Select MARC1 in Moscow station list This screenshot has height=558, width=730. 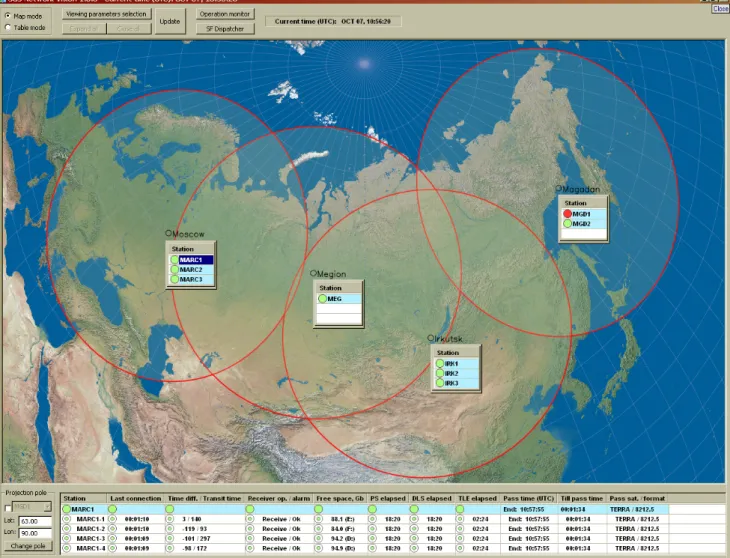tap(196, 260)
